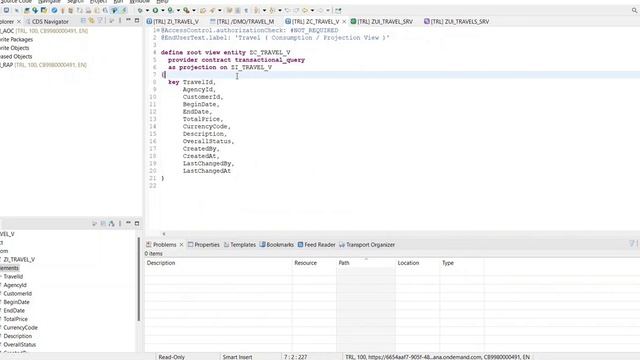Viewport: 640px width, 360px height.
Task: Click the green Run button icon
Action: click(x=156, y=10)
